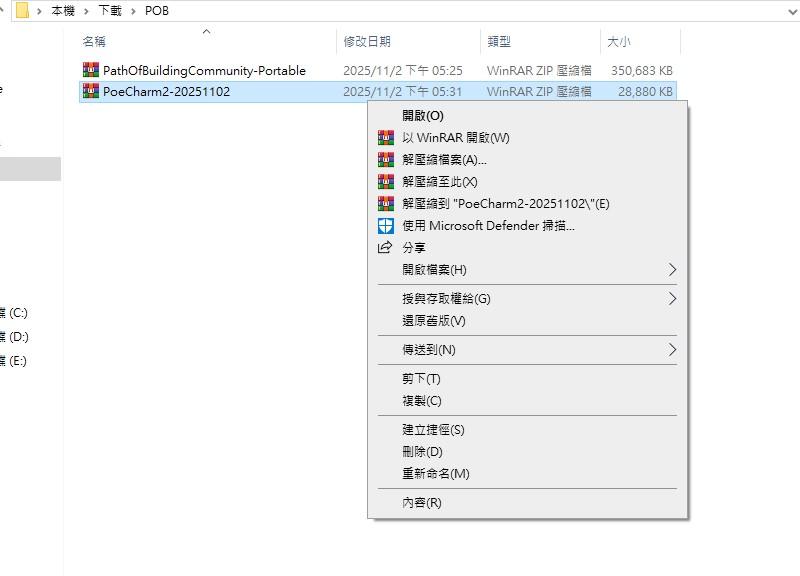
Task: Choose 解壓縮到 "PoeCharm2-20251102\"(E)
Action: [528, 204]
